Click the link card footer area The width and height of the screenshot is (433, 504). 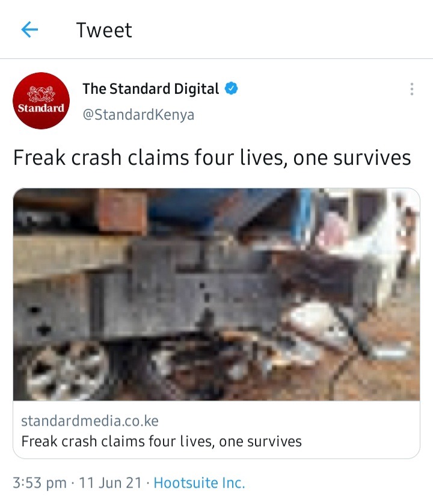(216, 430)
